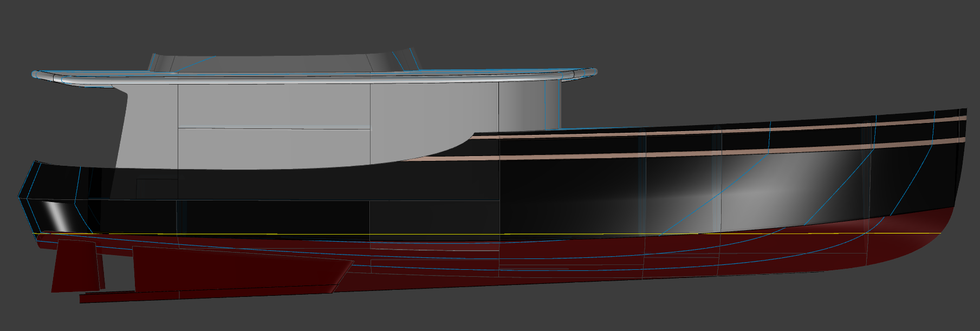Image resolution: width=980 pixels, height=331 pixels.
Task: Select the dark red rudder blade at the stern
Action: [x=76, y=265]
